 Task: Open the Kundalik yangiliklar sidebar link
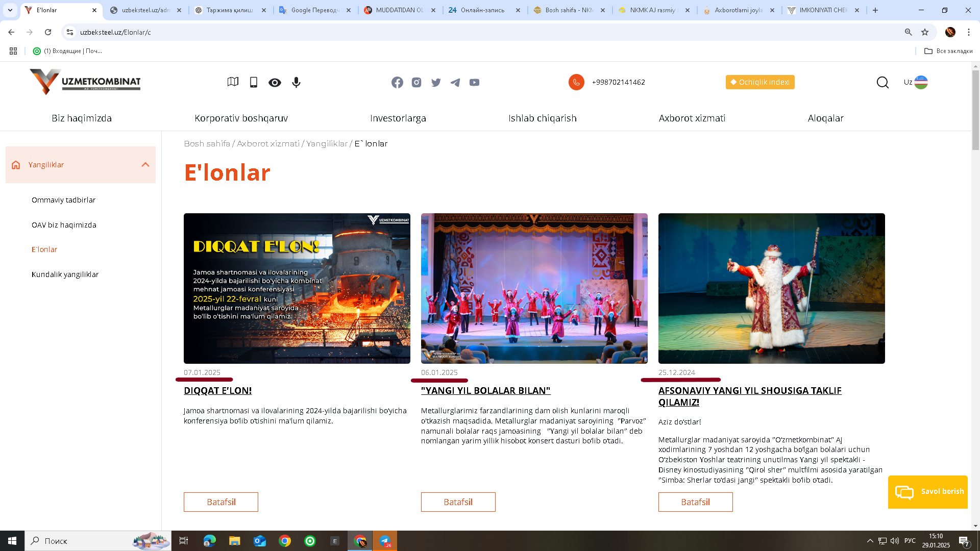(65, 274)
